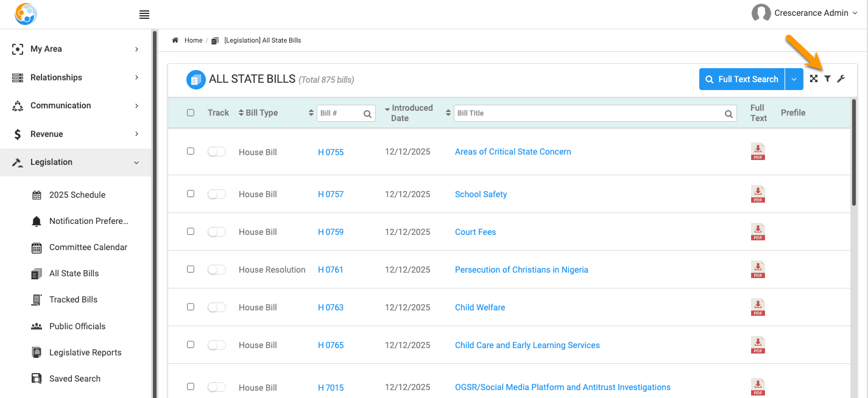
Task: Open the wrench settings icon
Action: point(841,79)
